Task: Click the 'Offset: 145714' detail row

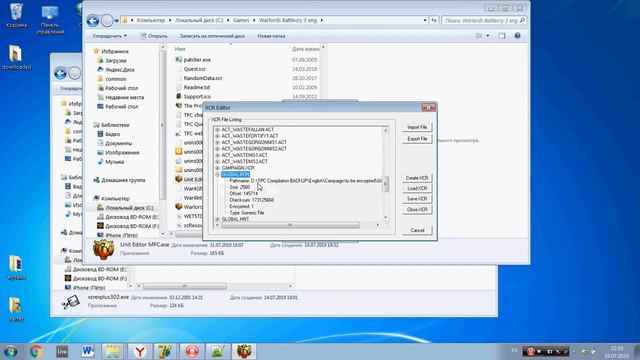Action: click(x=244, y=193)
